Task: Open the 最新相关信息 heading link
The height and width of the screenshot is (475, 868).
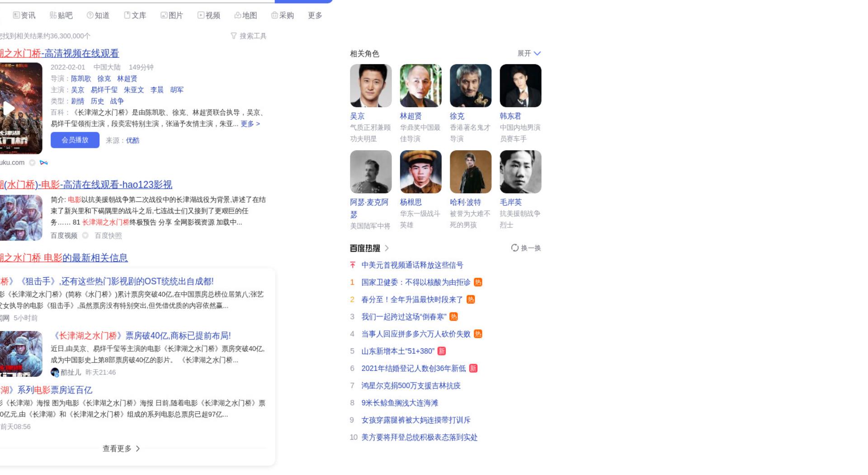Action: point(64,258)
